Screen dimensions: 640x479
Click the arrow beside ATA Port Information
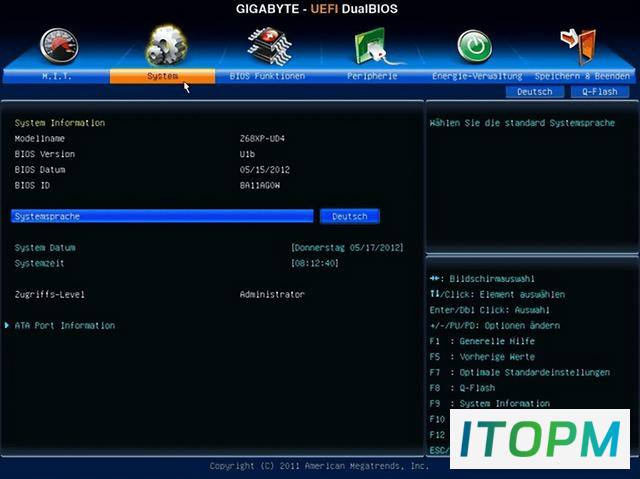pyautogui.click(x=7, y=325)
